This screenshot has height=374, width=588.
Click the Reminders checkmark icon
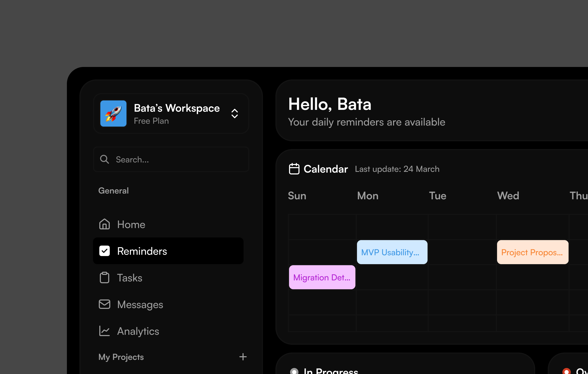105,251
